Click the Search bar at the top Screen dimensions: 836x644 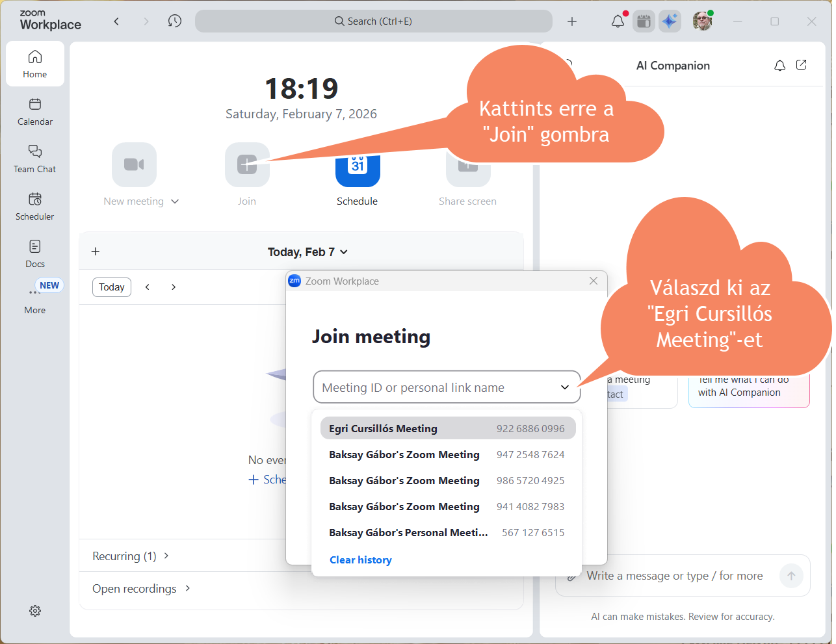374,21
